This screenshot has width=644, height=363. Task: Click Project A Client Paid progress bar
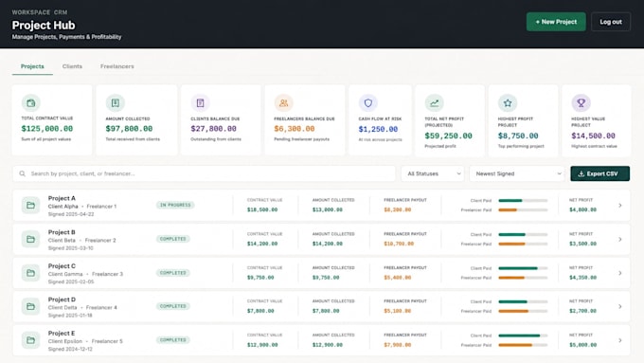[x=523, y=201]
